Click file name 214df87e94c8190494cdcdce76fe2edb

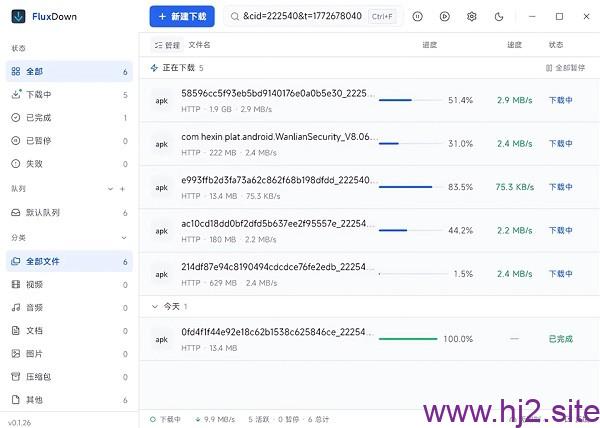click(x=278, y=267)
